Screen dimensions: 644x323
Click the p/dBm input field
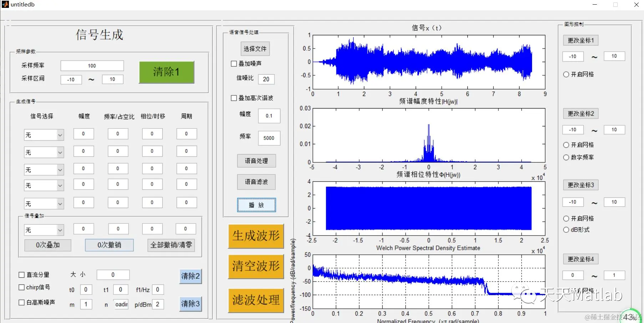point(158,304)
